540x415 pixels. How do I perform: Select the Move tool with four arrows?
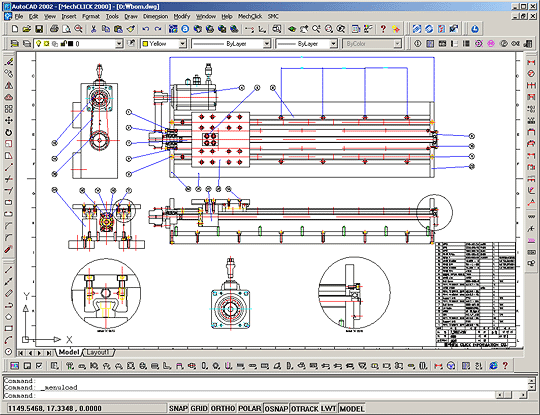pos(9,121)
